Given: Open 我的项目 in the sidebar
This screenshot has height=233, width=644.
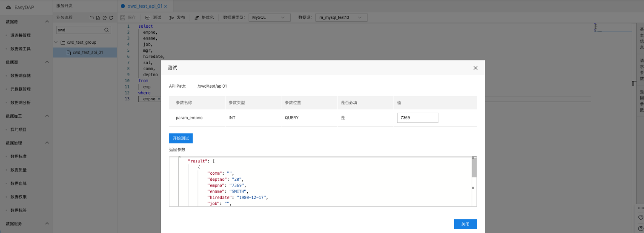Looking at the screenshot, I should pyautogui.click(x=19, y=129).
